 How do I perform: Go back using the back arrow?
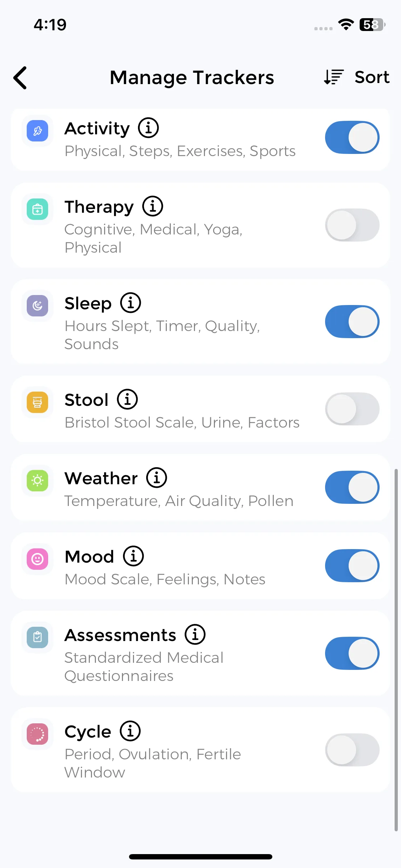pyautogui.click(x=20, y=78)
